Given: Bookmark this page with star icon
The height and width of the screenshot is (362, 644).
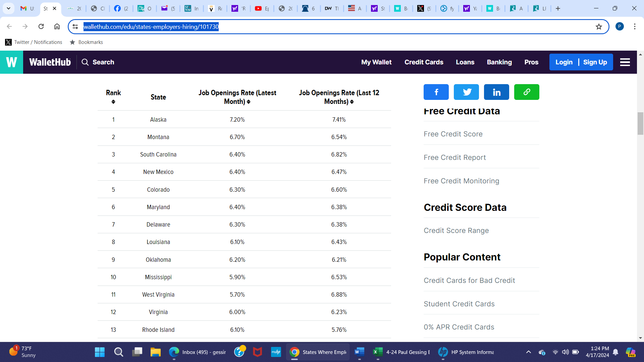Looking at the screenshot, I should (x=599, y=27).
